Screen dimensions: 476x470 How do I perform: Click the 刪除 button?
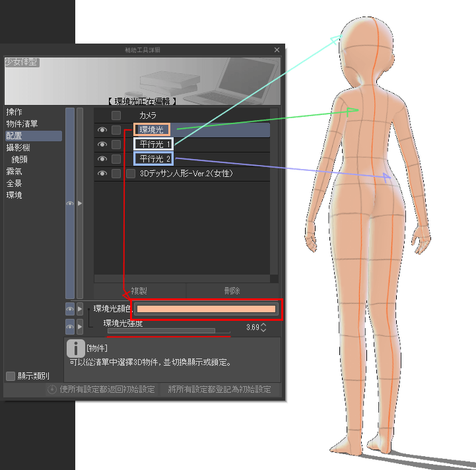pos(232,291)
